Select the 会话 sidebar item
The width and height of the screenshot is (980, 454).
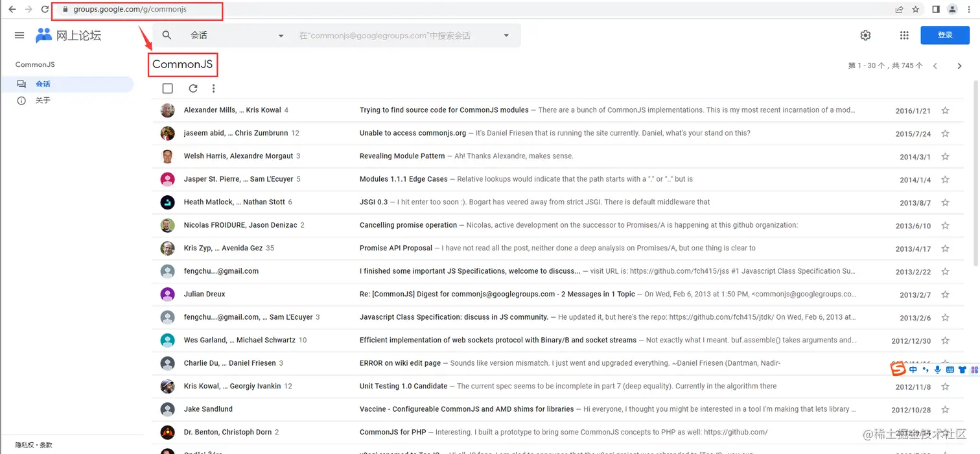pos(67,84)
